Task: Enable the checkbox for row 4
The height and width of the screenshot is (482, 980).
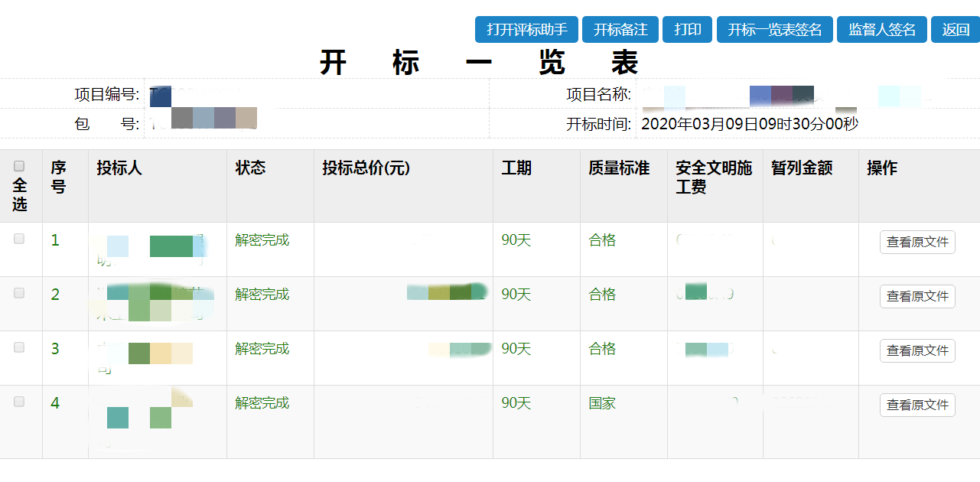Action: pos(19,402)
